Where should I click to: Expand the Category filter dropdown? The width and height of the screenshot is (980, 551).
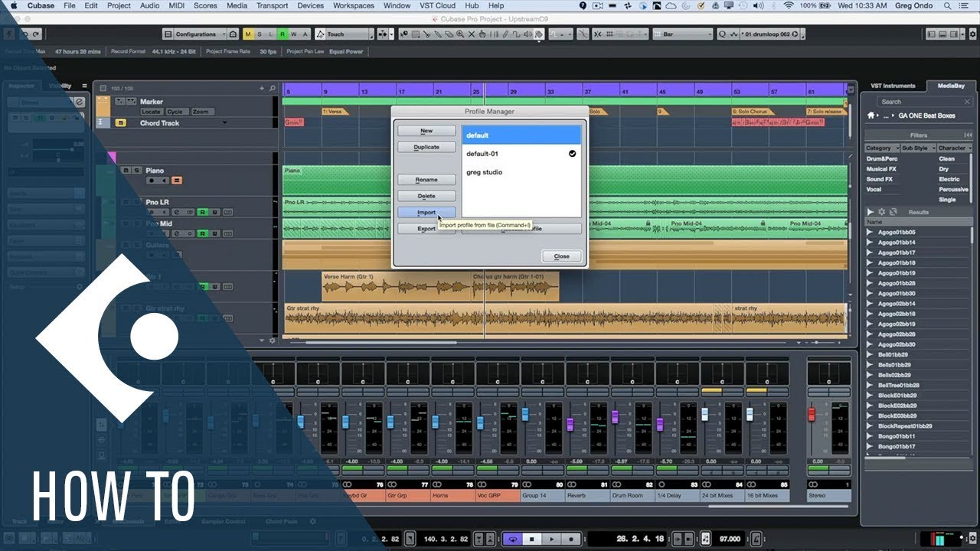point(882,148)
